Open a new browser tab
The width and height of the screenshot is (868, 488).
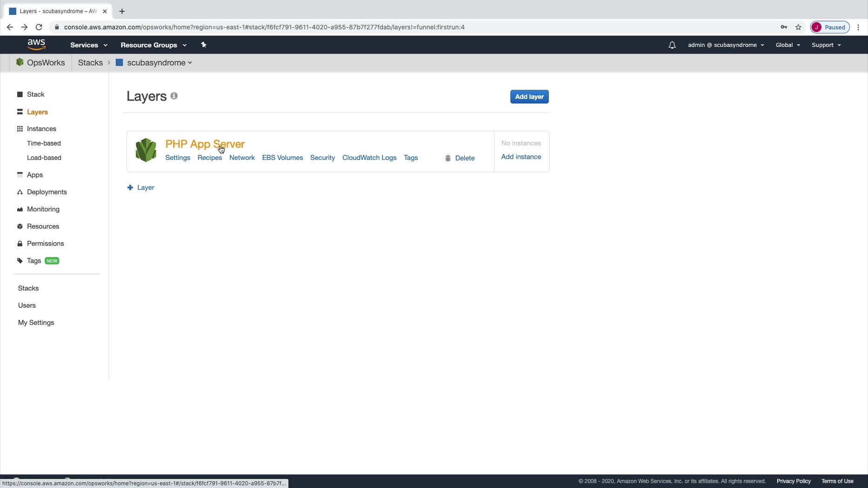(x=122, y=11)
